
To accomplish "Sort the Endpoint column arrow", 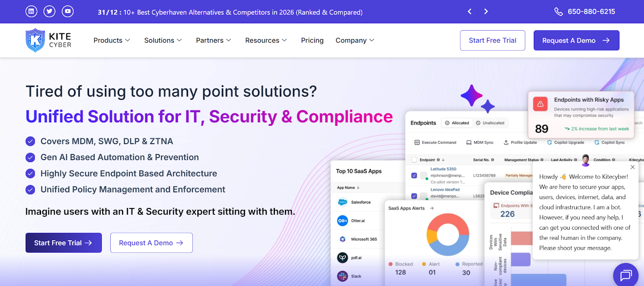I will [443, 160].
